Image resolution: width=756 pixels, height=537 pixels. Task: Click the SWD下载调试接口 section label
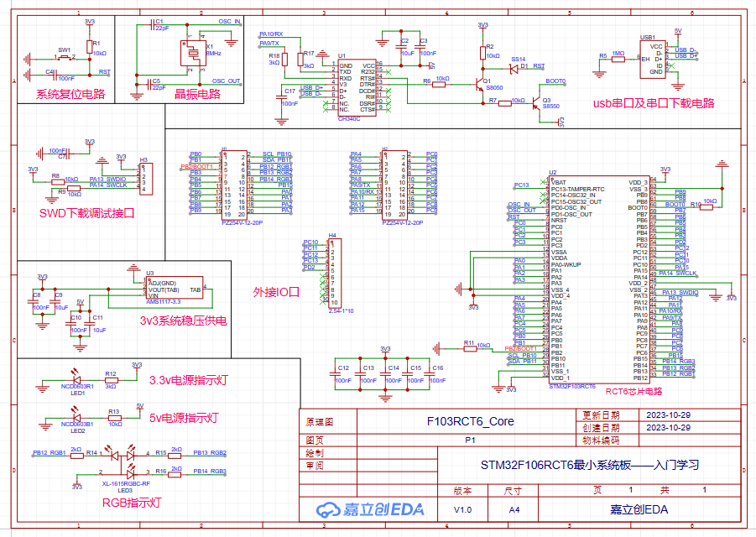86,213
